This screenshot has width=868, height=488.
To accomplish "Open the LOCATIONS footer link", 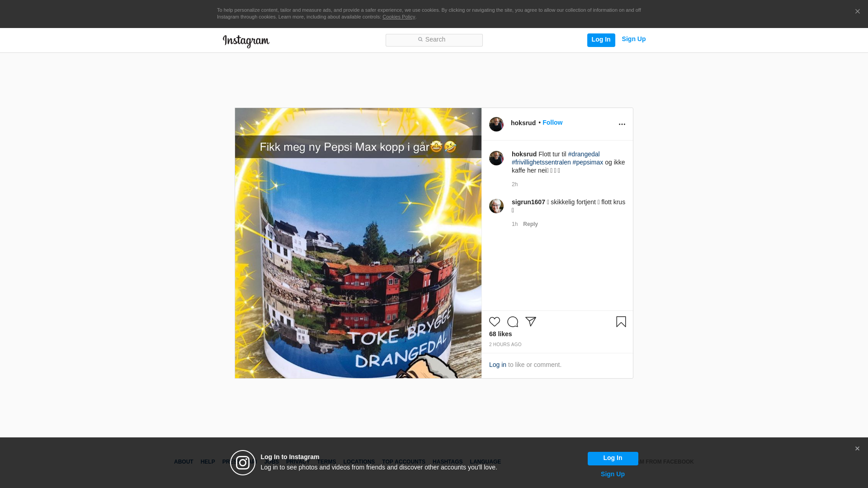I will pyautogui.click(x=359, y=462).
